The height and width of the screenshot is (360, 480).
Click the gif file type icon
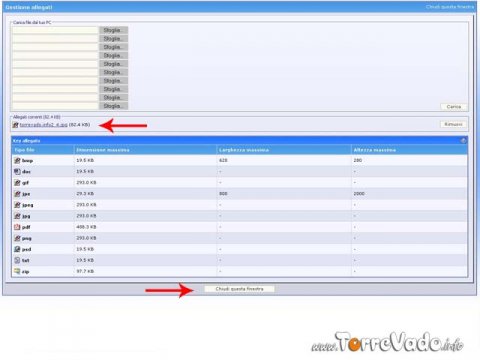(x=17, y=183)
